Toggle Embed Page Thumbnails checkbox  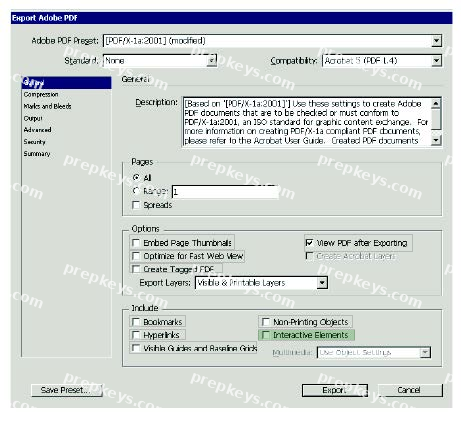click(x=136, y=243)
